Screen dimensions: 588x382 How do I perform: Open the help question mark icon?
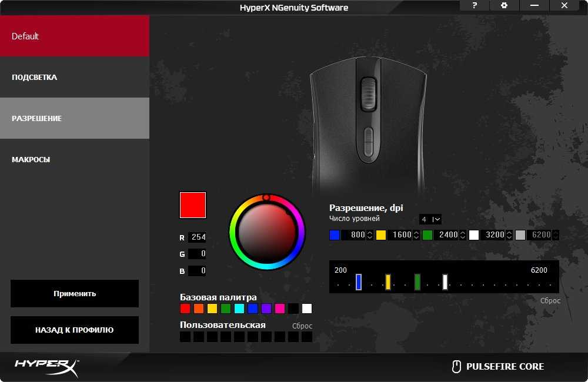475,6
